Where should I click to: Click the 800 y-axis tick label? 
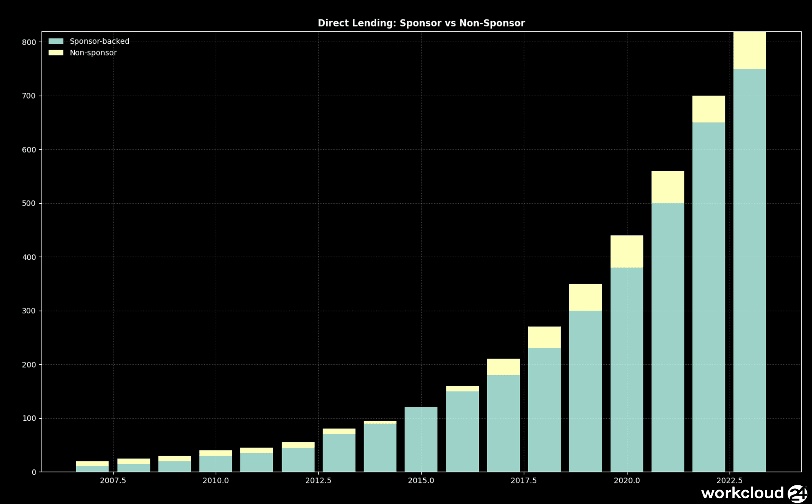click(x=29, y=42)
